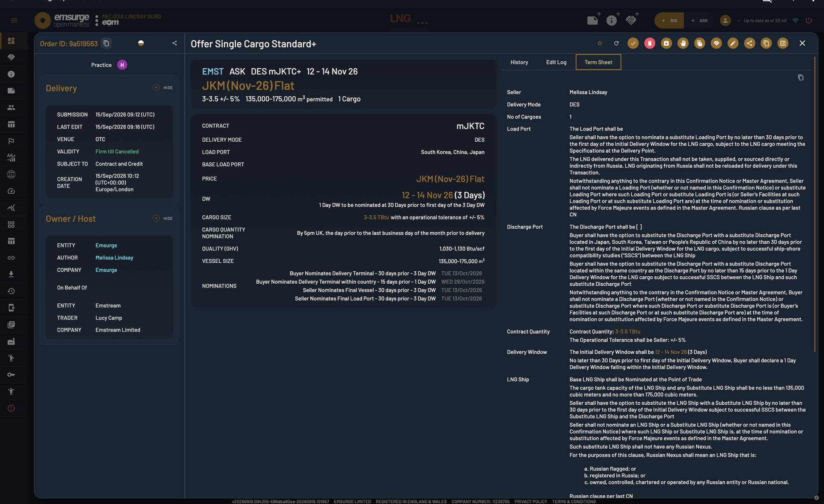Click the JKM(Nov-26) Flat price value
This screenshot has height=504, width=824.
click(450, 179)
